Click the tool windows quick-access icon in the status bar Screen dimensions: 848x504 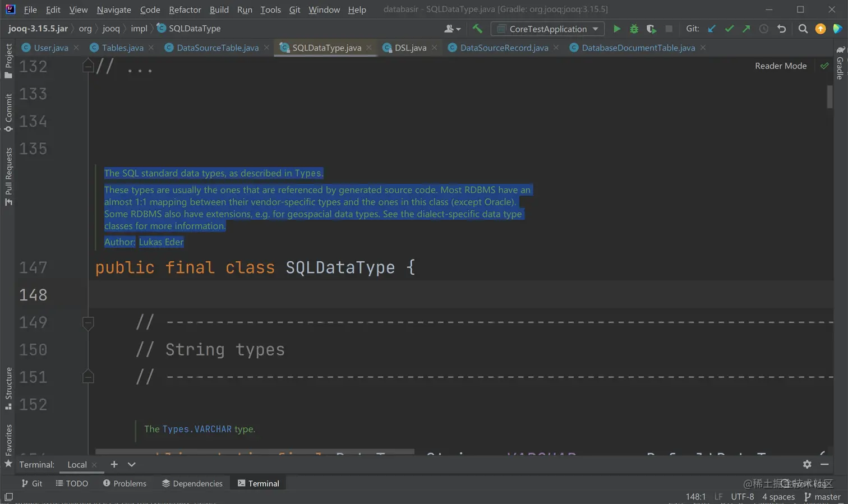click(x=8, y=497)
